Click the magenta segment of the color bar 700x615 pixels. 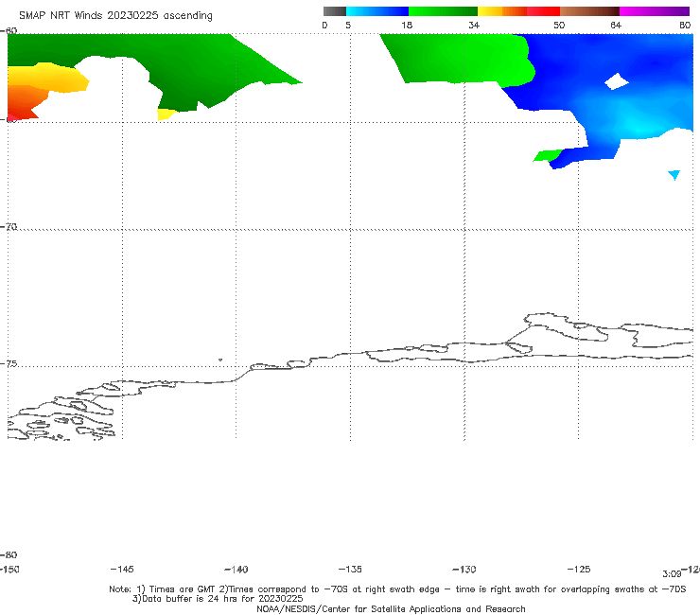654,11
